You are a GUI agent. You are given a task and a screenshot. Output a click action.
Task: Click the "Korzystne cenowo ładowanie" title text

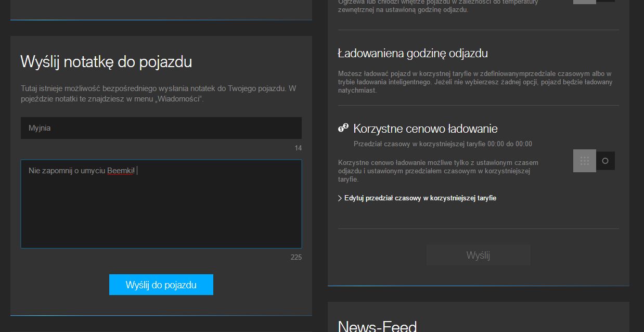tap(426, 129)
